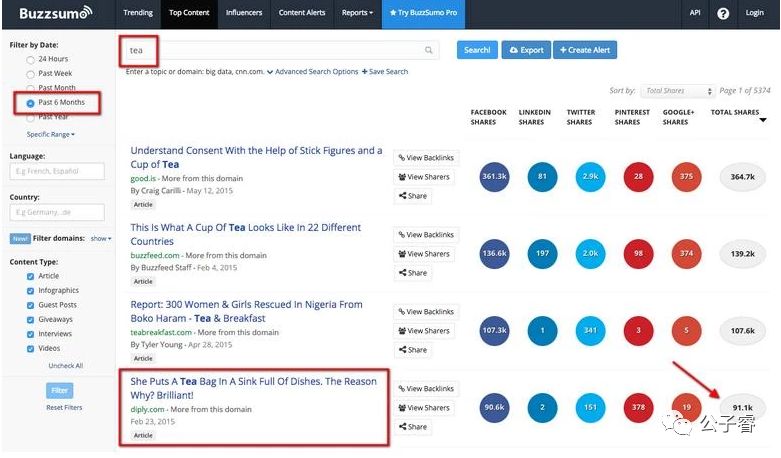Expand the Specific Range dropdown
Screen dimensions: 781x458
click(x=51, y=134)
